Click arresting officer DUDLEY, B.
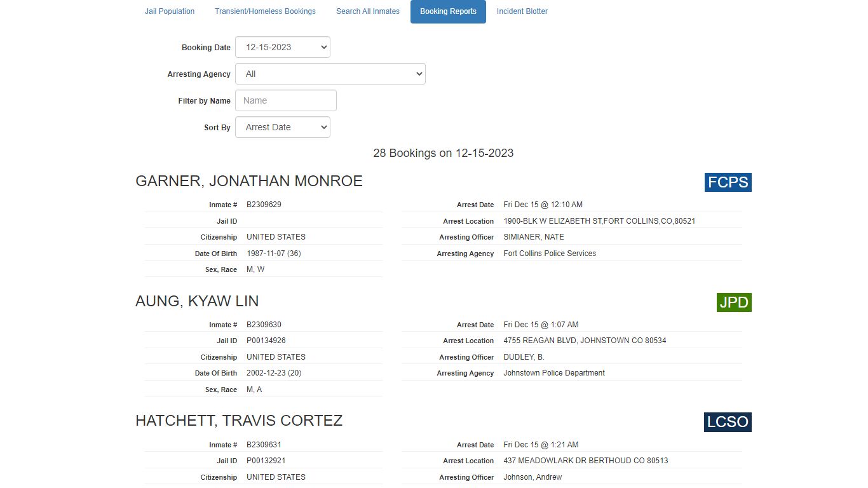The width and height of the screenshot is (868, 488). click(524, 357)
